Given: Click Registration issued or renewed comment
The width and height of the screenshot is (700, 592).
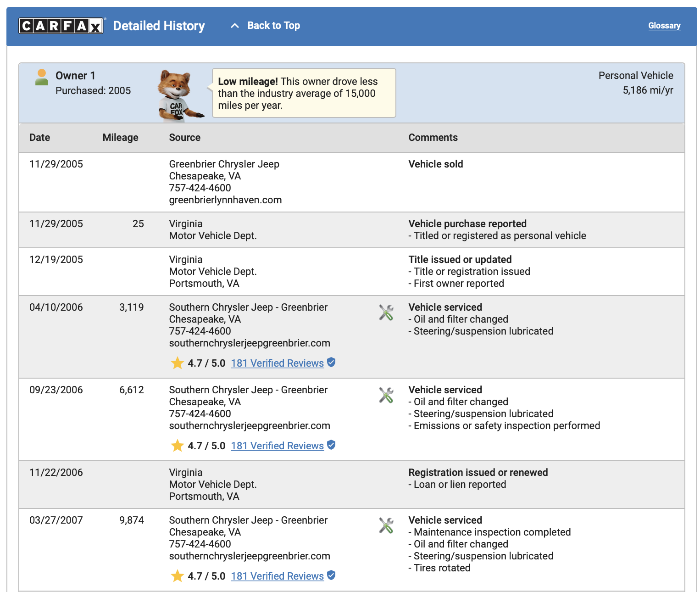Looking at the screenshot, I should pos(478,473).
